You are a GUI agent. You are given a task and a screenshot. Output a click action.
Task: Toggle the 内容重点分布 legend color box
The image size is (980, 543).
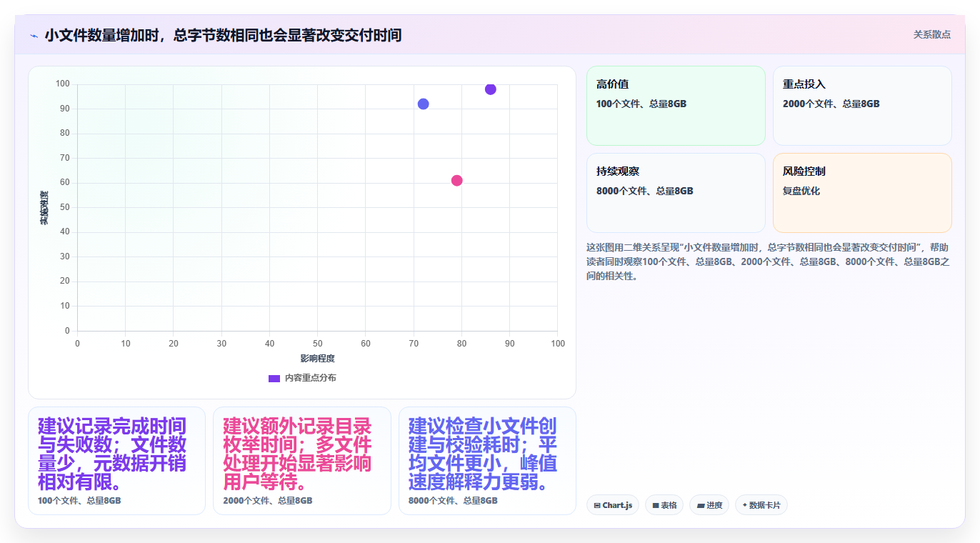pos(274,378)
